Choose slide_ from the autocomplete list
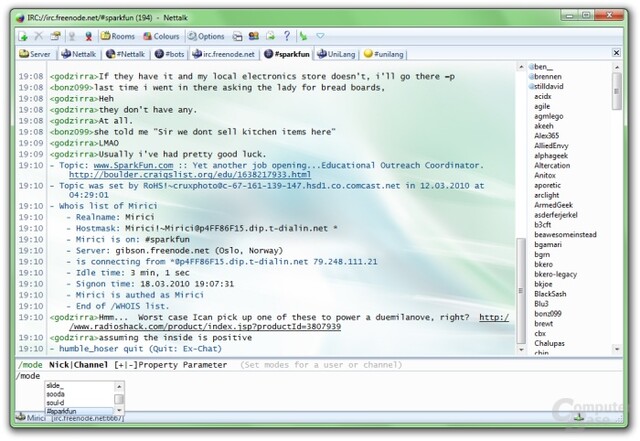Screen dimensions: 640x441 [79, 385]
